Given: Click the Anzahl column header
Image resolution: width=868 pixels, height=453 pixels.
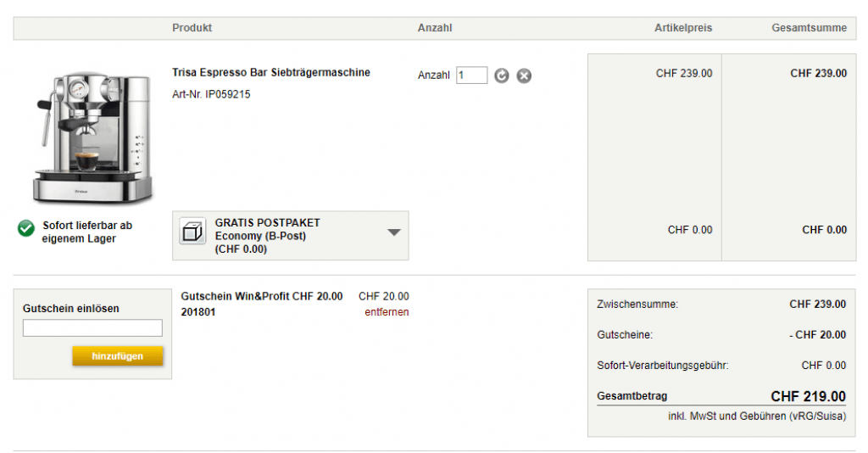Looking at the screenshot, I should tap(435, 28).
